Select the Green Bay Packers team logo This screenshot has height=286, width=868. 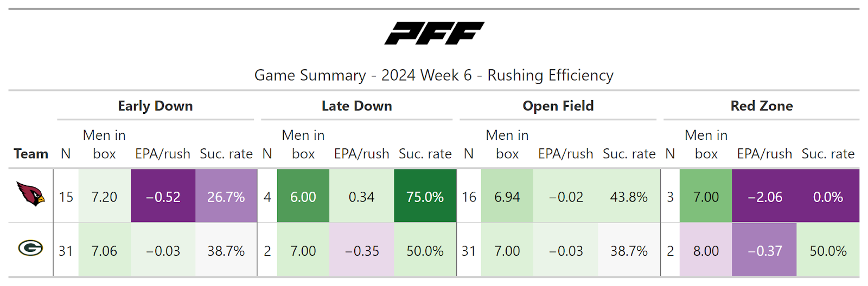[30, 248]
